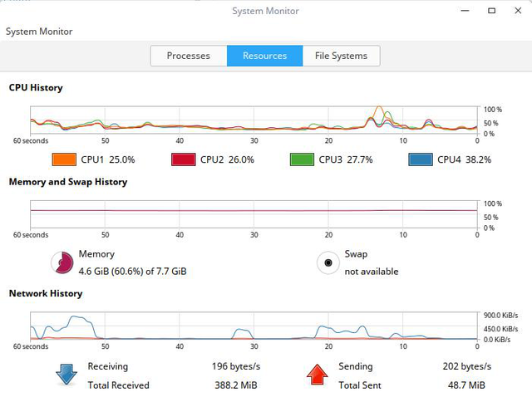Click the Network History graph area
This screenshot has width=532, height=402.
tap(254, 326)
